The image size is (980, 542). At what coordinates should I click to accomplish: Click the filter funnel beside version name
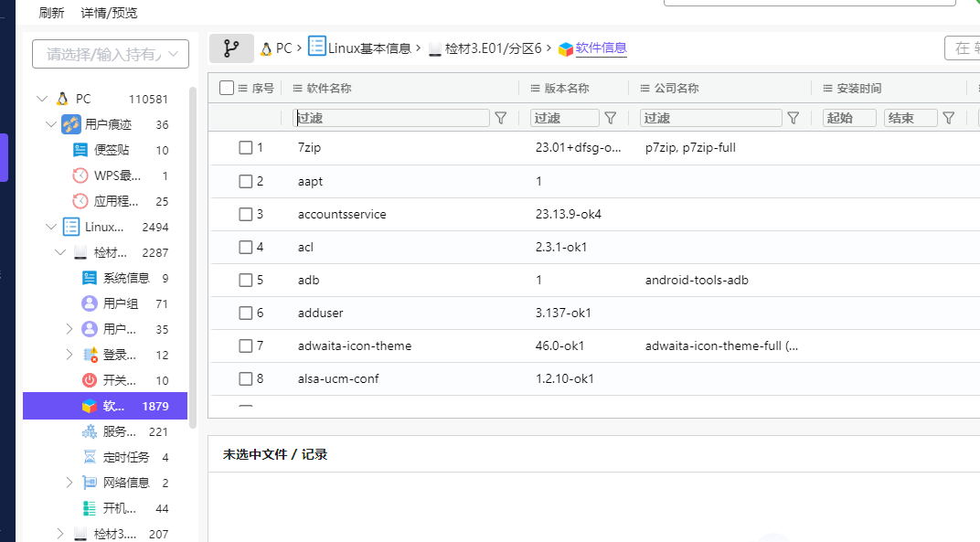[x=611, y=118]
